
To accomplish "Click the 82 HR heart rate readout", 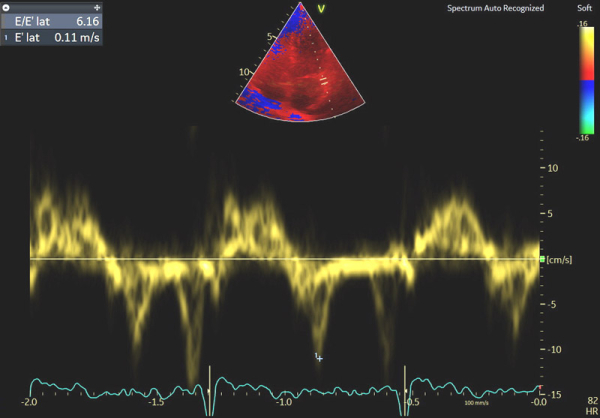I will [589, 405].
